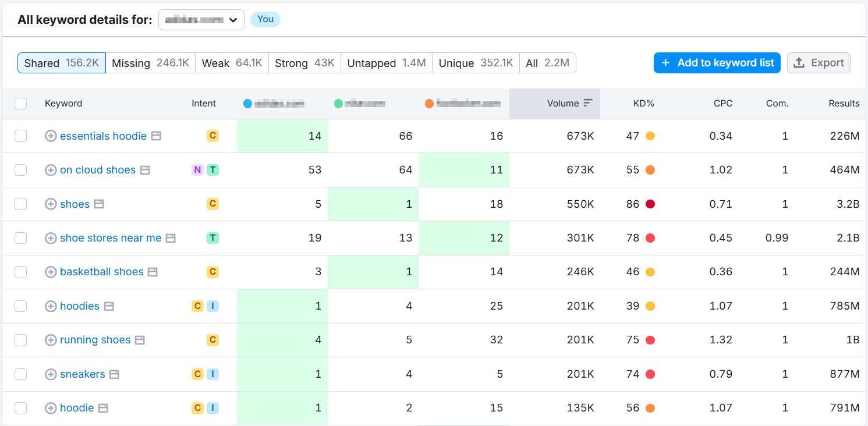Select the hoodies row checkbox
Screen dimensions: 868x426
pos(21,306)
